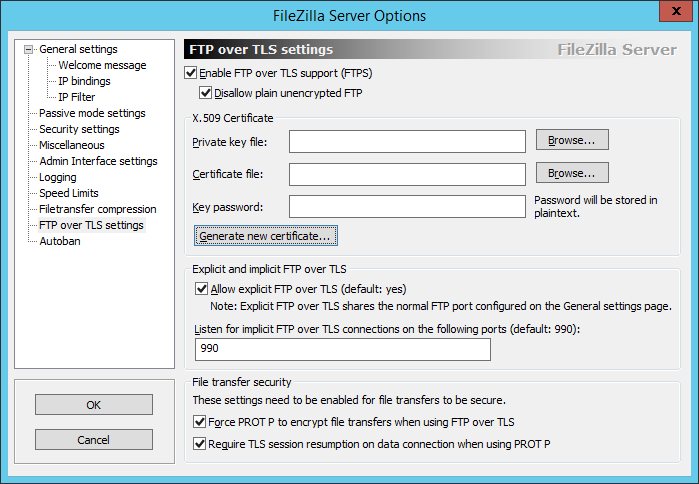The height and width of the screenshot is (484, 699).
Task: Open the IP Filter page
Action: (77, 97)
